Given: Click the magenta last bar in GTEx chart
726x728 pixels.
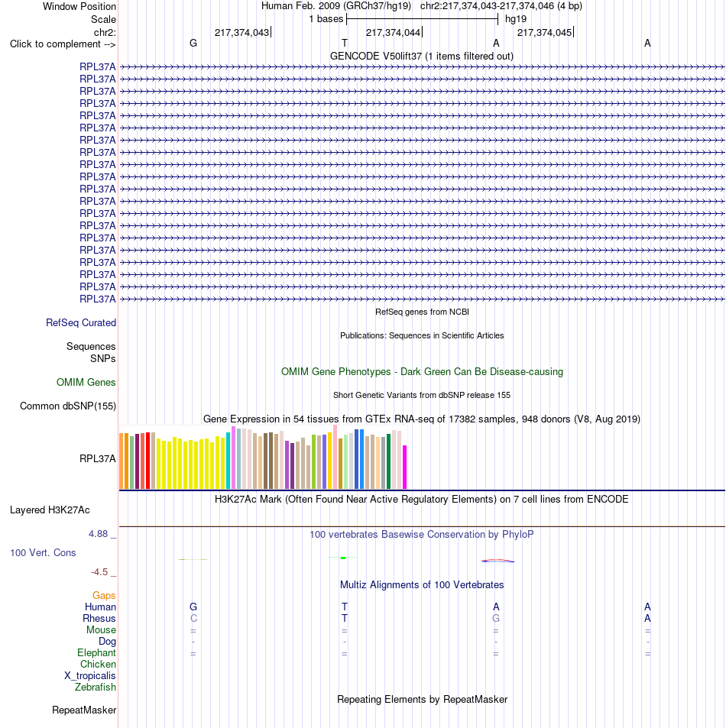Looking at the screenshot, I should (x=404, y=467).
